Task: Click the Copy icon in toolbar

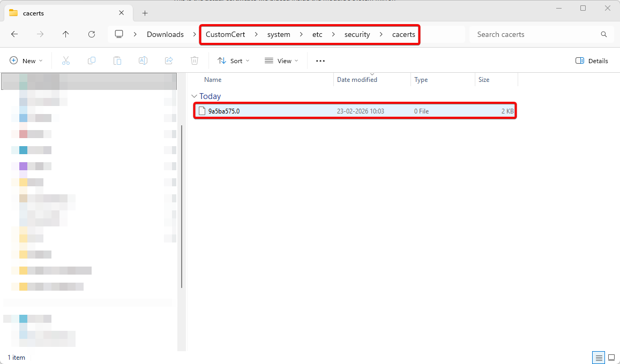Action: 92,61
